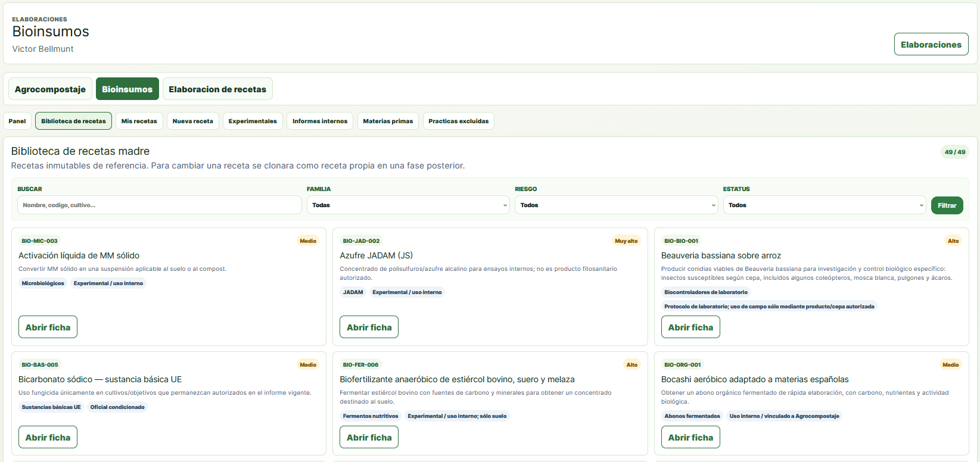
Task: Click Uso interno / vinculado a Agrocompostaje tag
Action: click(784, 416)
